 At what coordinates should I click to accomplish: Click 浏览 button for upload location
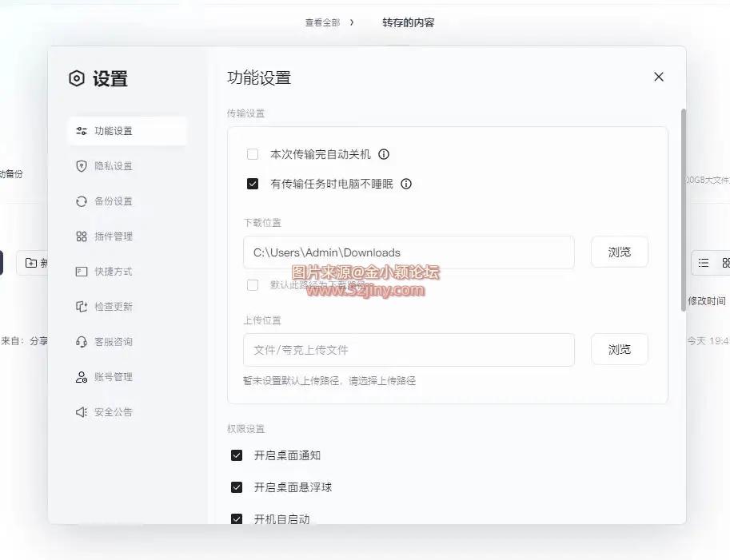619,349
